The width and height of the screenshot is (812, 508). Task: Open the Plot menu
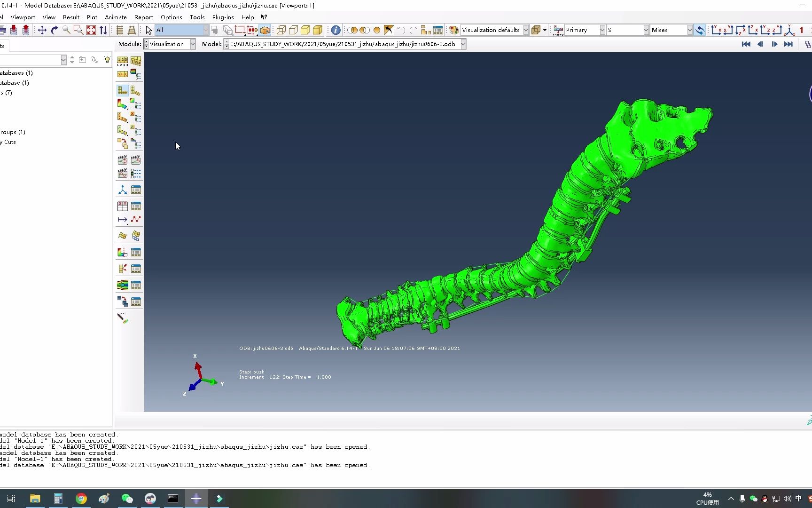coord(92,17)
